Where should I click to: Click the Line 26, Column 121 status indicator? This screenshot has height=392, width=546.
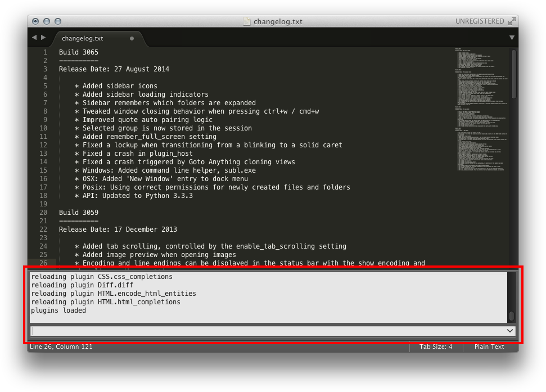pyautogui.click(x=62, y=347)
